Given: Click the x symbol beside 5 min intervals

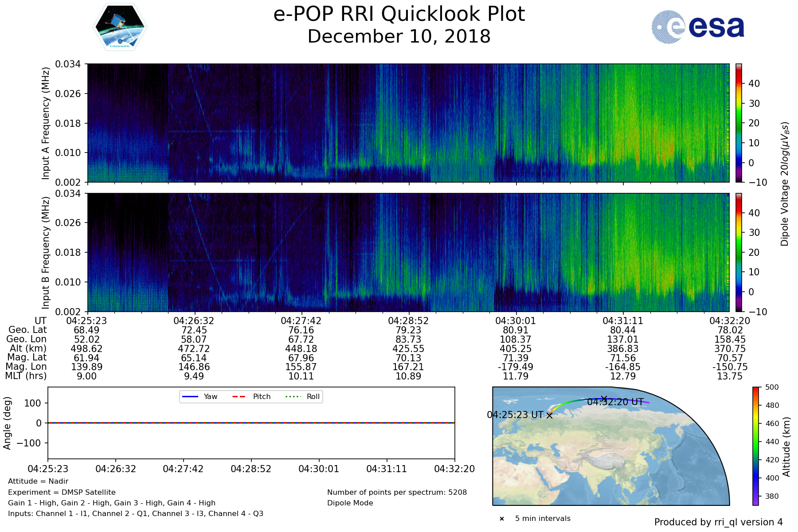Looking at the screenshot, I should coord(502,519).
